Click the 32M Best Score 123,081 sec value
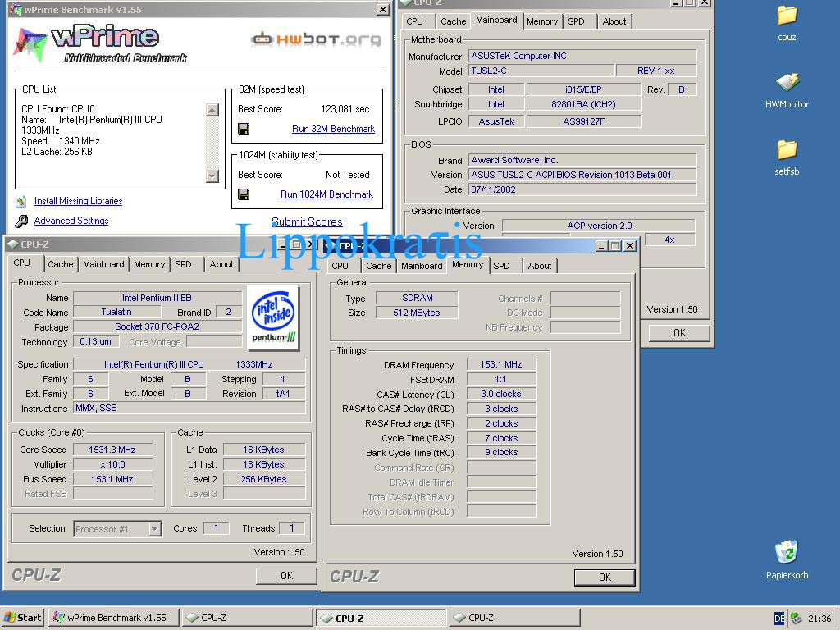 345,109
